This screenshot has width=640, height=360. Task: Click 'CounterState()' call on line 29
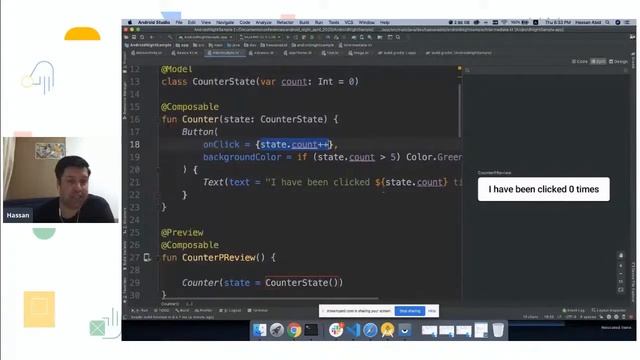(301, 282)
